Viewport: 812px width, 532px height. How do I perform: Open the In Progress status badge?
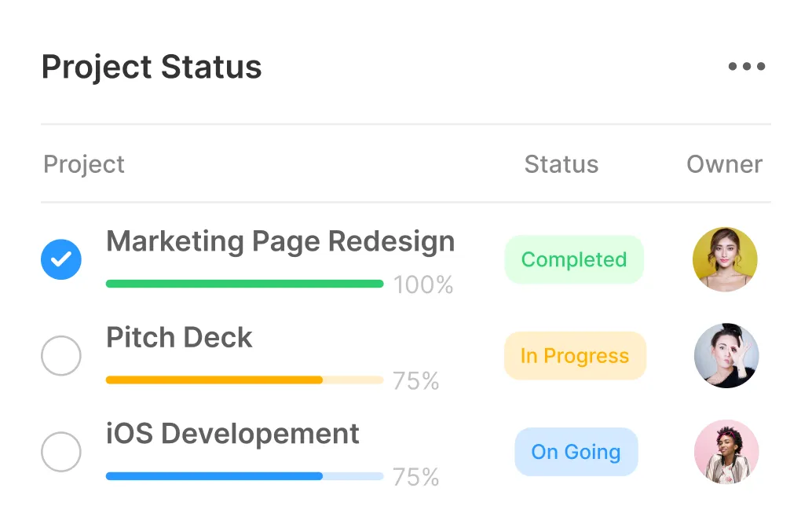coord(575,356)
